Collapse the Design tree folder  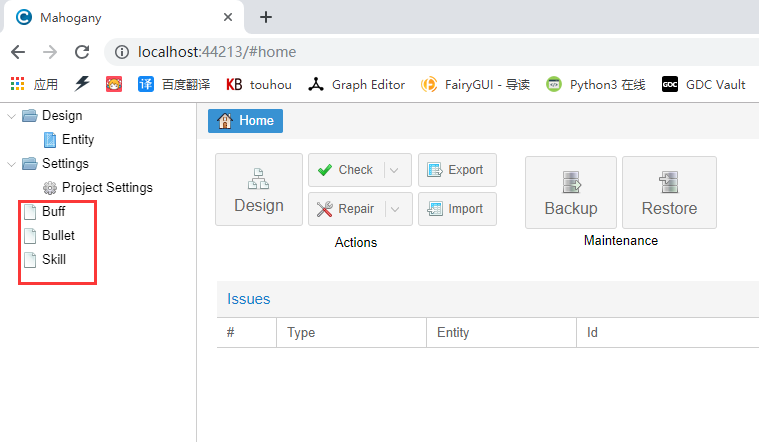pyautogui.click(x=11, y=116)
